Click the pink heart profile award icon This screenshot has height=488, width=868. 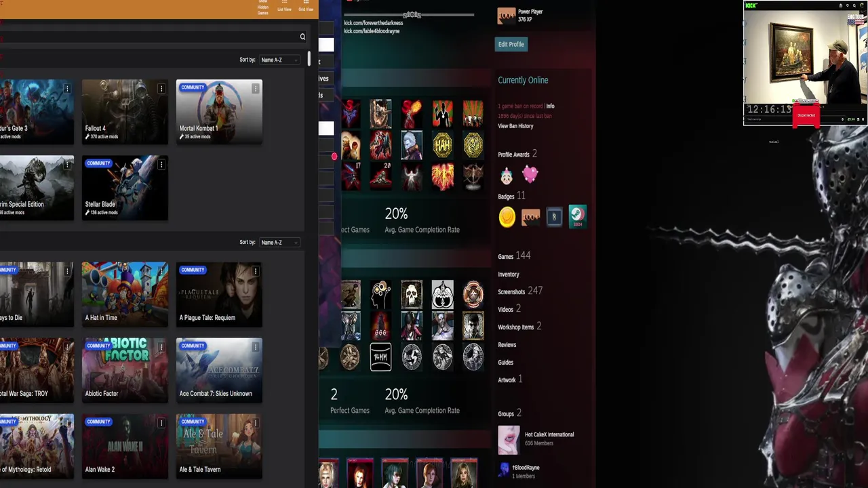530,176
